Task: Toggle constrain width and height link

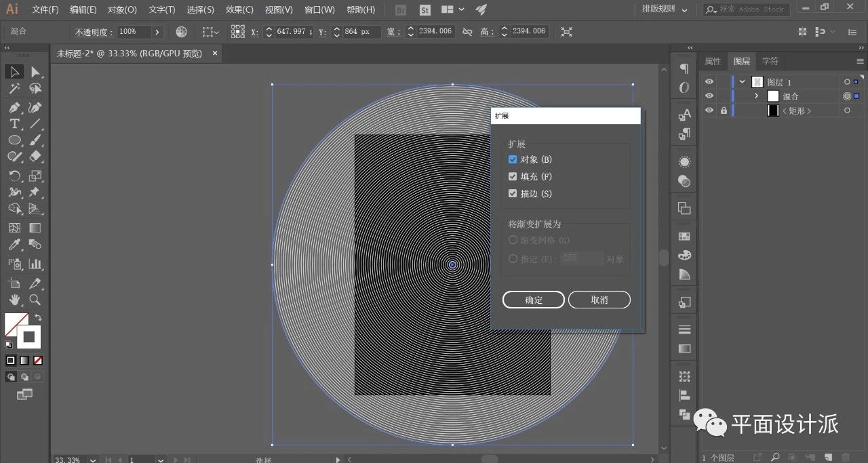Action: (467, 32)
